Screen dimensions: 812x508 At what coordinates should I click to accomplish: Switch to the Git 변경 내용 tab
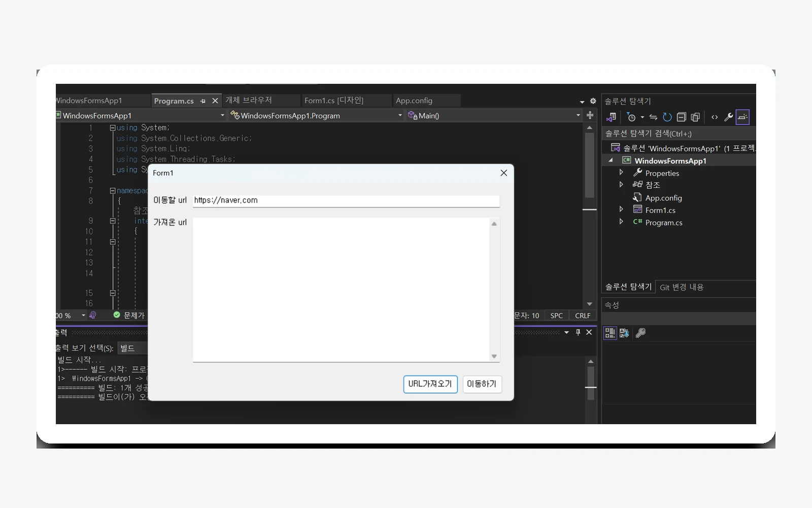click(x=682, y=287)
